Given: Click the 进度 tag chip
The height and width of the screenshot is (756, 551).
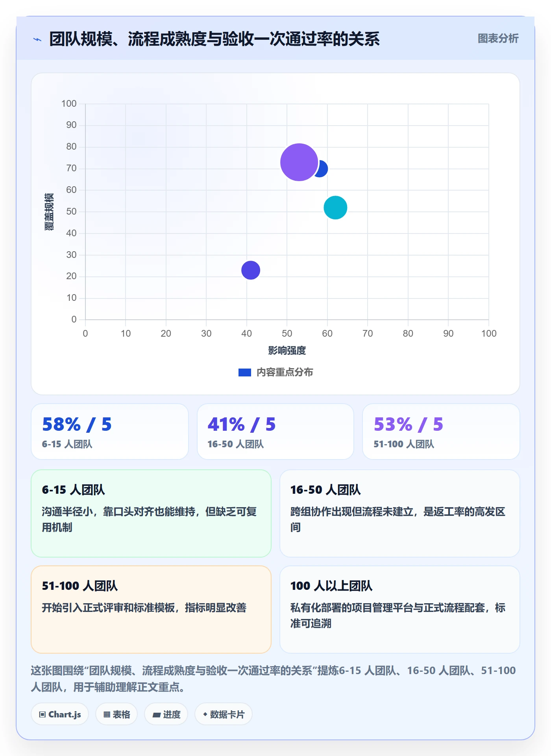Looking at the screenshot, I should 166,714.
